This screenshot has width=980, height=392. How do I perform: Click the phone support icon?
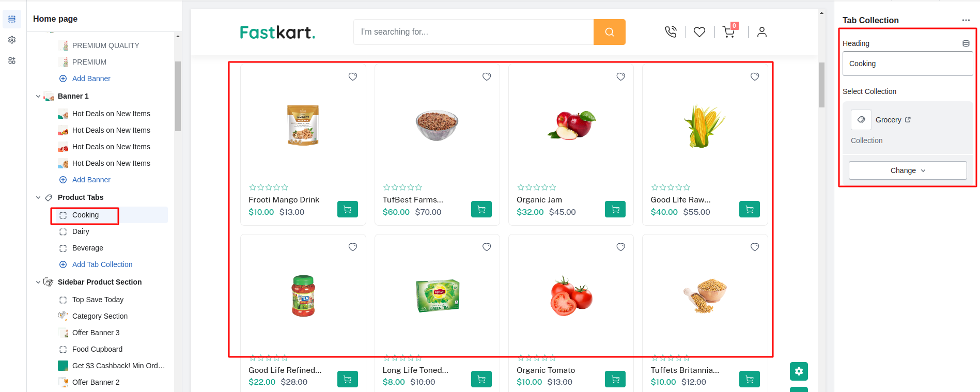(x=671, y=32)
